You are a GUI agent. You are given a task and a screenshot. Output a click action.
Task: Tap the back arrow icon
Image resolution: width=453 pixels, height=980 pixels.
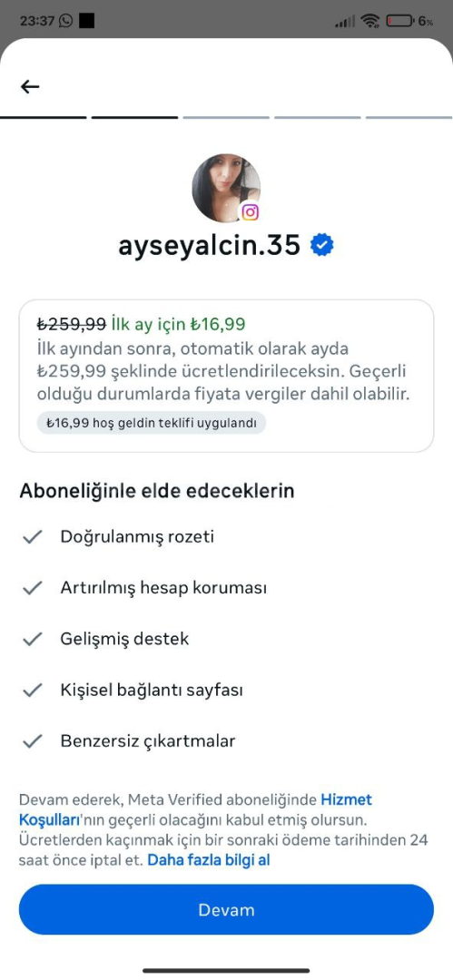pos(30,86)
